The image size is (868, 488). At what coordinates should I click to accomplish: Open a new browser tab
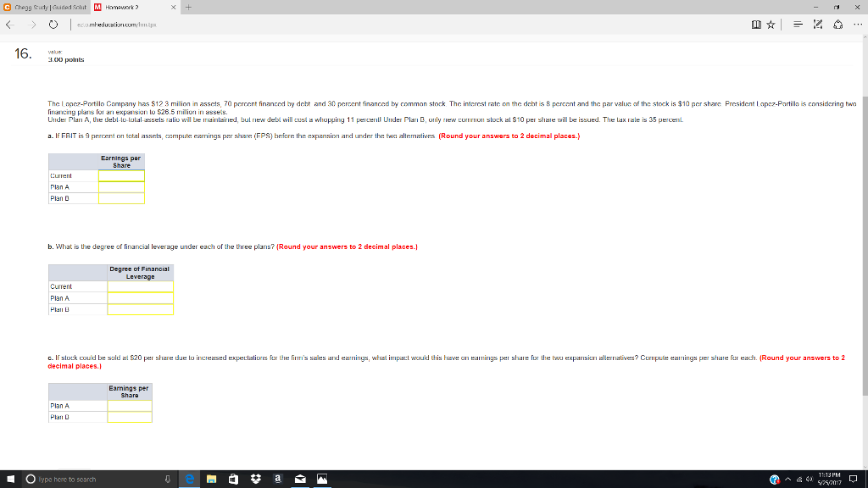click(188, 7)
